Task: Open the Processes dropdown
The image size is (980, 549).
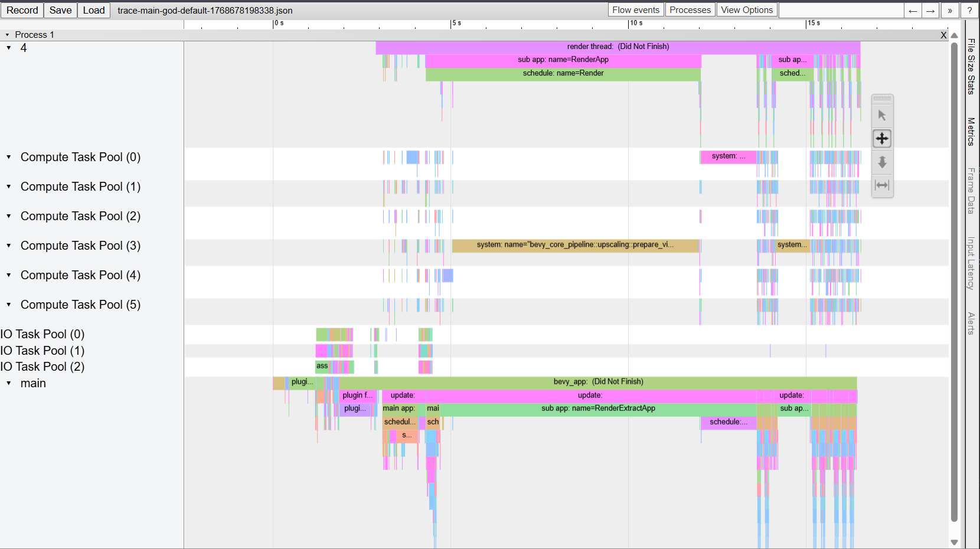Action: click(690, 10)
